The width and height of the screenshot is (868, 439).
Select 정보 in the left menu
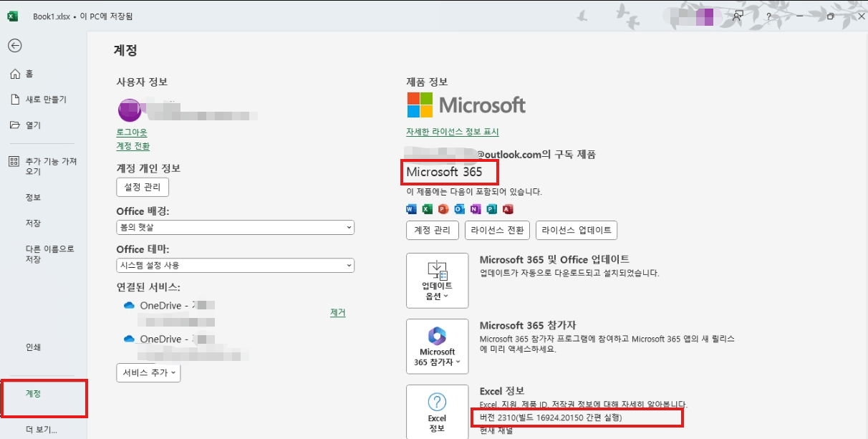pyautogui.click(x=33, y=198)
